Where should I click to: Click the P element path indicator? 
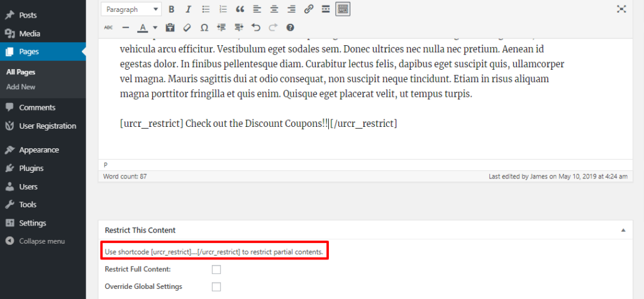(x=106, y=165)
